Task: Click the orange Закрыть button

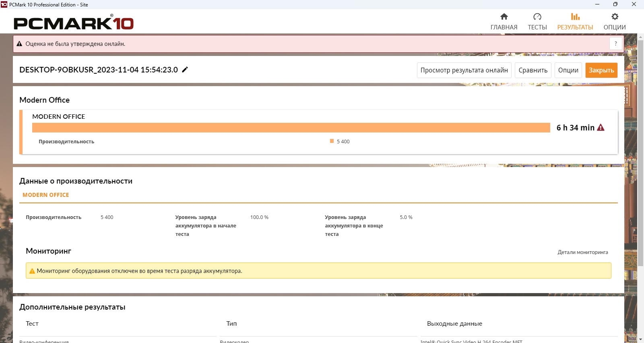Action: tap(601, 70)
